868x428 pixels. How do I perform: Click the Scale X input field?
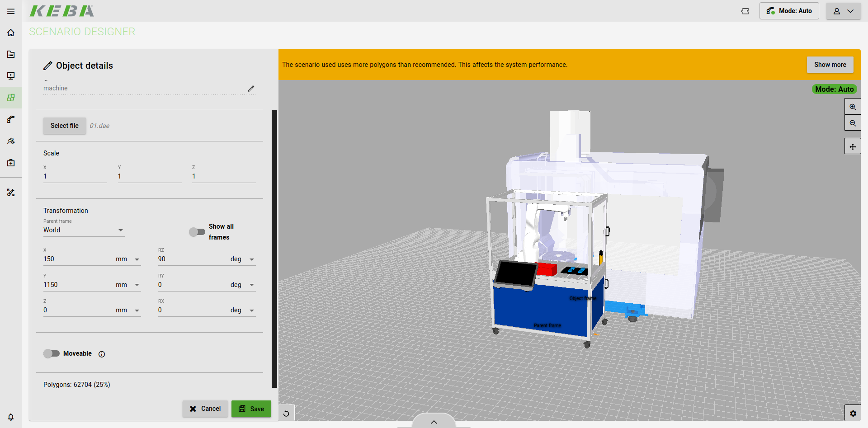pos(75,176)
